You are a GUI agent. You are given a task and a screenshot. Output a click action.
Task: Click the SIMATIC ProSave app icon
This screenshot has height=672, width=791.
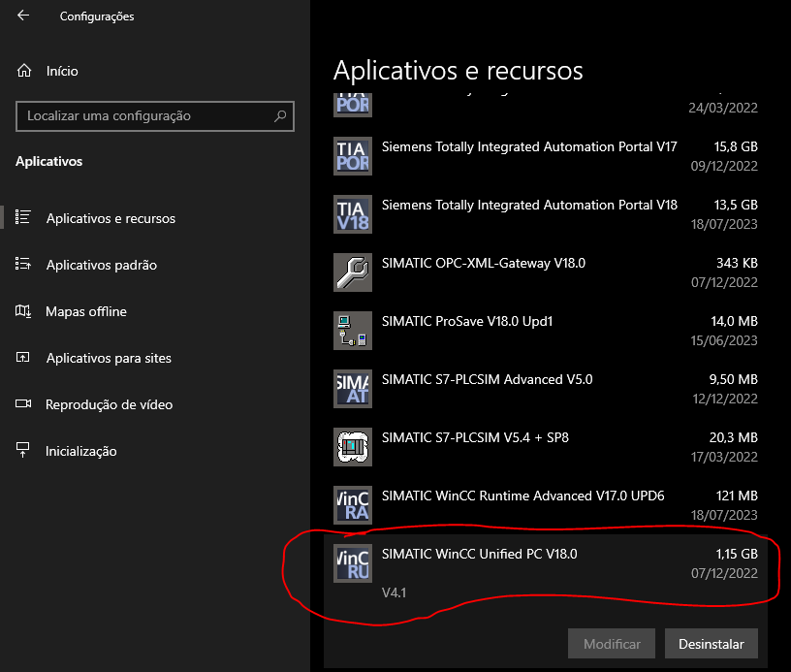coord(352,330)
